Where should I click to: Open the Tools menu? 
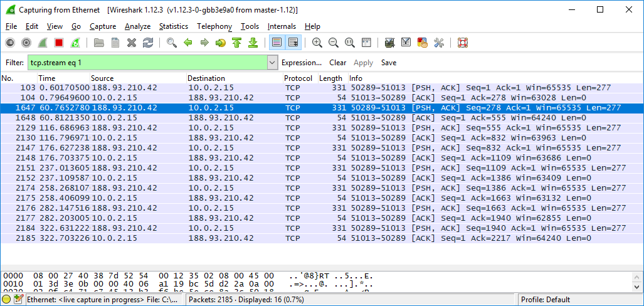[x=250, y=26]
